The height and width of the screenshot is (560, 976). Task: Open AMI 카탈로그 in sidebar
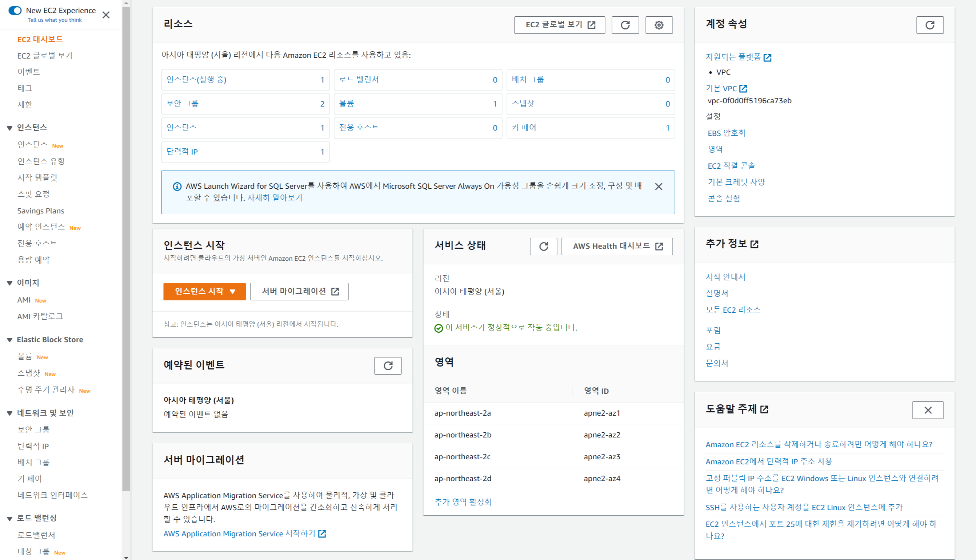[40, 316]
